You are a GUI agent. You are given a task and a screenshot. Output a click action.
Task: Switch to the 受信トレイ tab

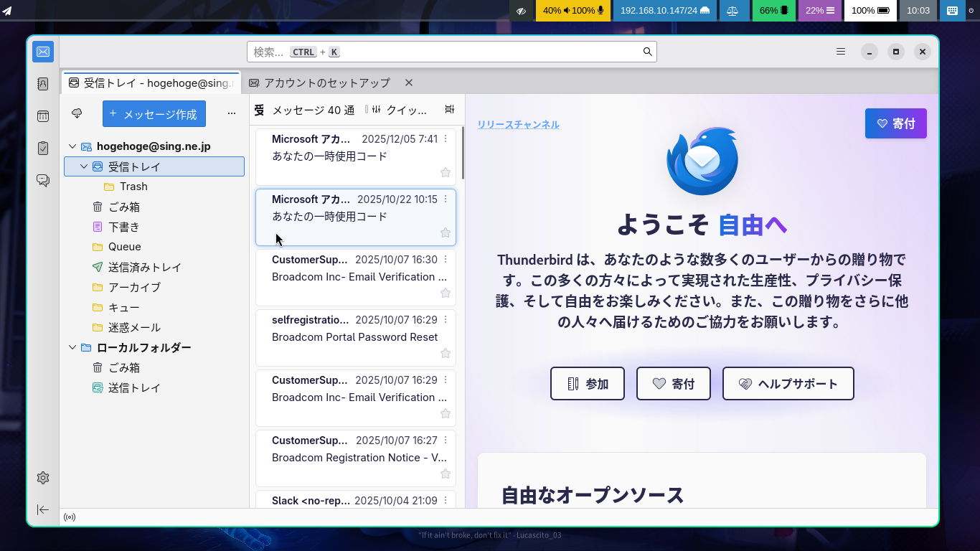point(151,83)
